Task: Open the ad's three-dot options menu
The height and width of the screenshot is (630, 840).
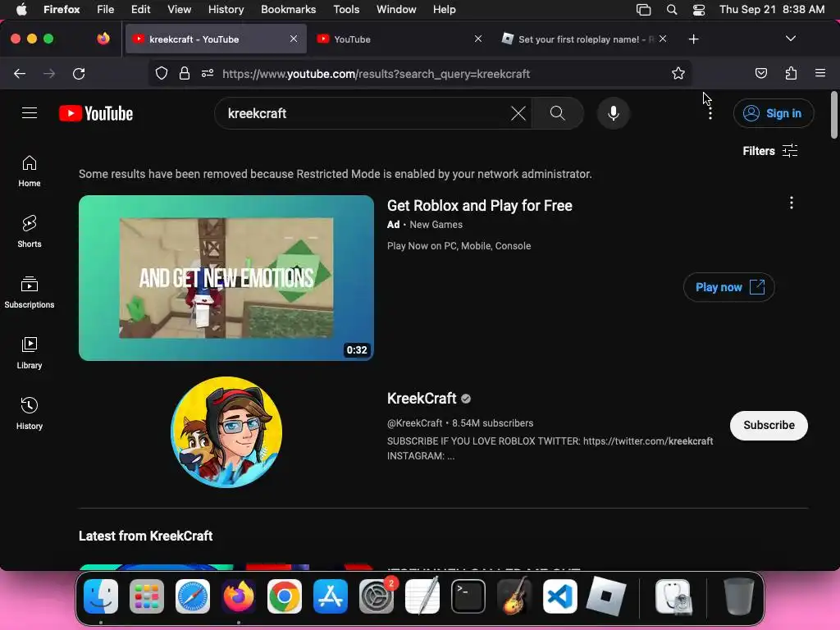Action: click(792, 203)
